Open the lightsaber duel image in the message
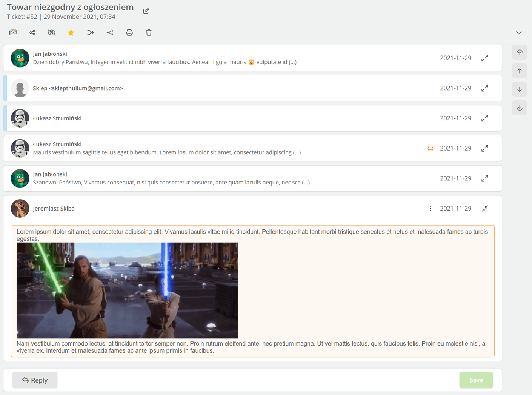The image size is (532, 395). 128,290
